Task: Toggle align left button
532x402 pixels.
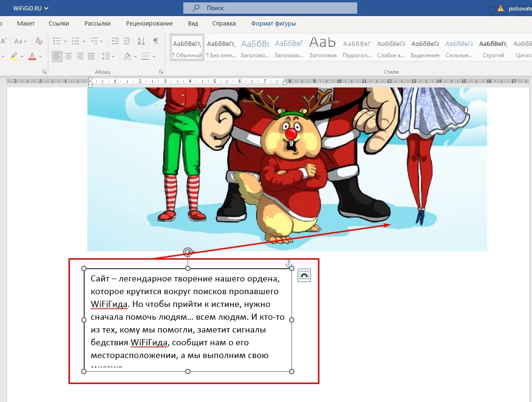Action: pyautogui.click(x=57, y=56)
